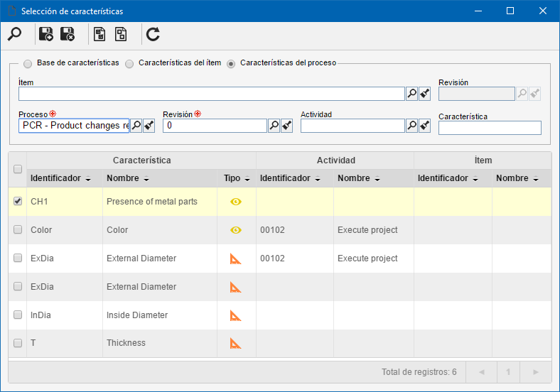
Task: Select the Características del proceso radio button
Action: [231, 63]
